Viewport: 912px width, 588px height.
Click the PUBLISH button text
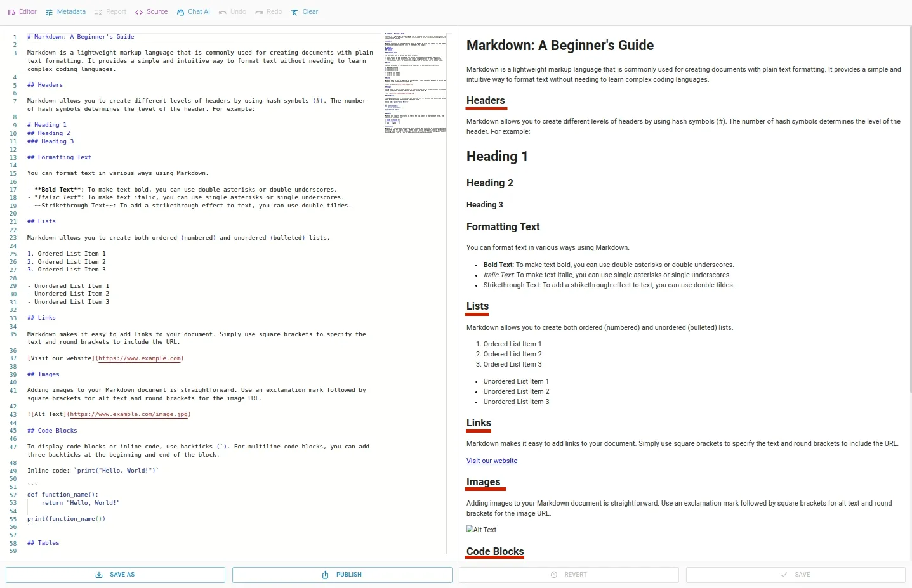click(349, 575)
